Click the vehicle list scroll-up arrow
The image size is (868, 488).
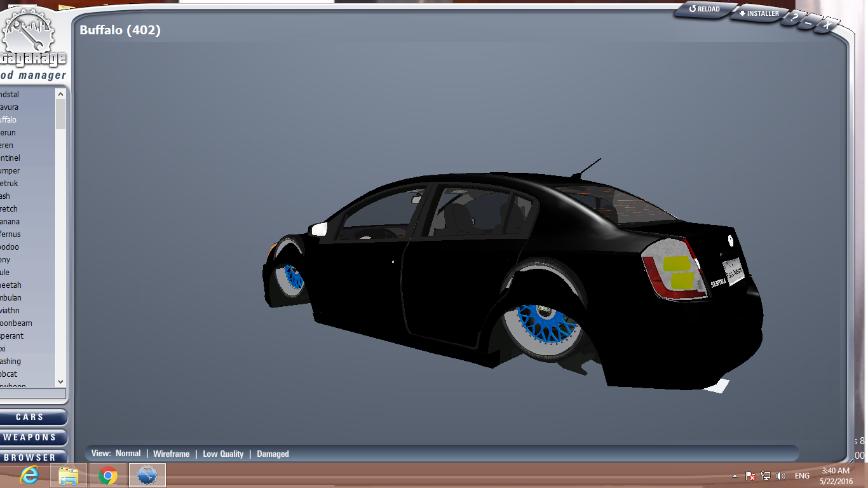(60, 93)
